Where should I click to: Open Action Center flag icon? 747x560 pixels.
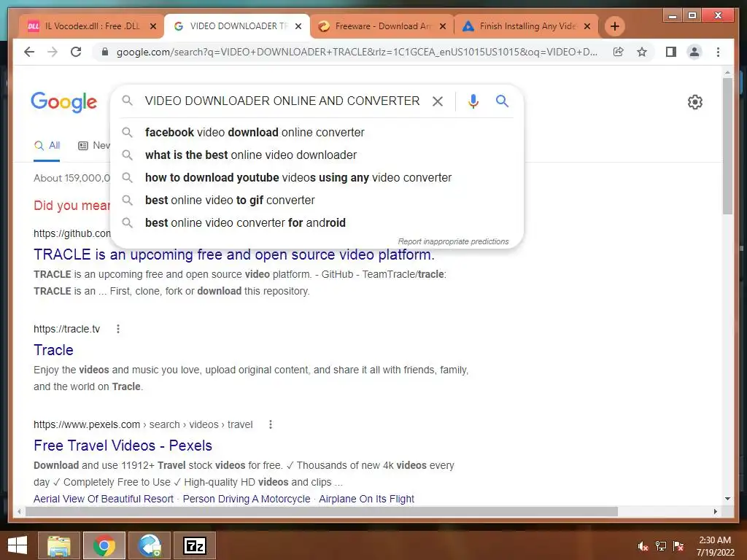678,546
